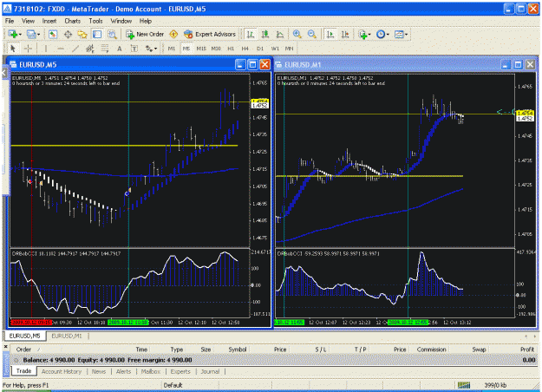
Task: Click the yellow diamond MetaEditor icon
Action: (173, 34)
